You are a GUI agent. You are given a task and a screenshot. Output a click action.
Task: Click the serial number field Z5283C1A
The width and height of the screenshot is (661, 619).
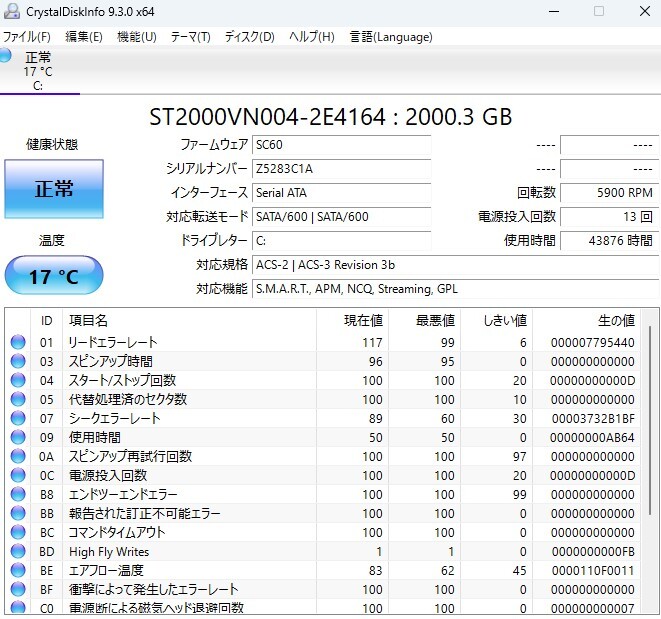tap(341, 169)
